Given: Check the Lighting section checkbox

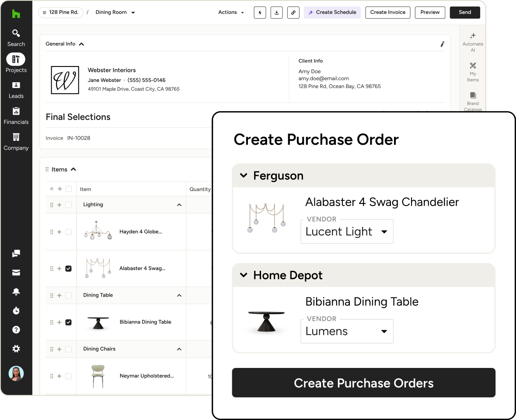Looking at the screenshot, I should click(x=69, y=205).
